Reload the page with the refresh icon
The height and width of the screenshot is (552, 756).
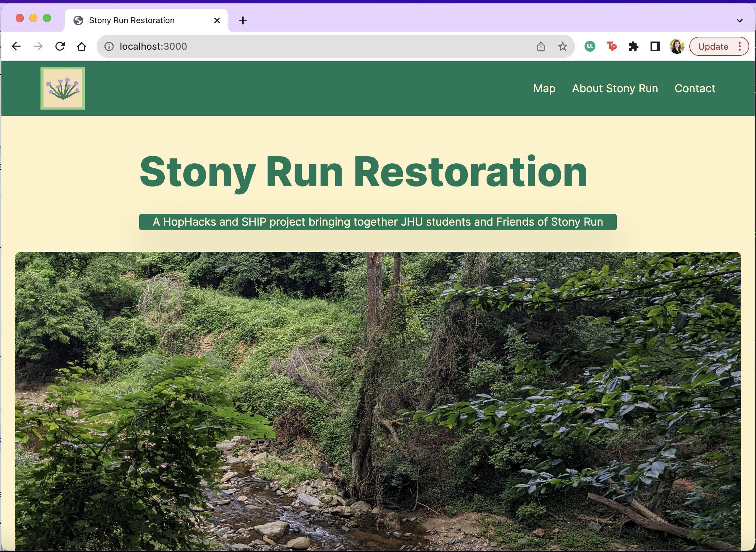60,46
